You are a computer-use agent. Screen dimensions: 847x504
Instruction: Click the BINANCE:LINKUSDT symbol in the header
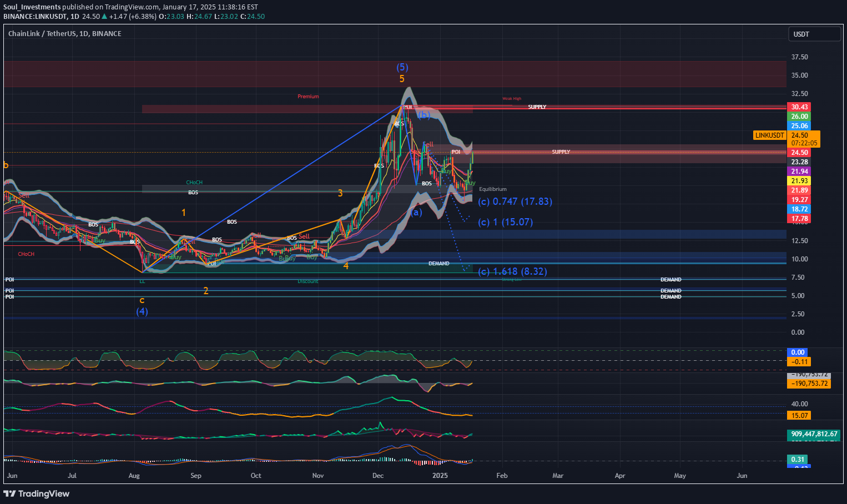click(35, 17)
